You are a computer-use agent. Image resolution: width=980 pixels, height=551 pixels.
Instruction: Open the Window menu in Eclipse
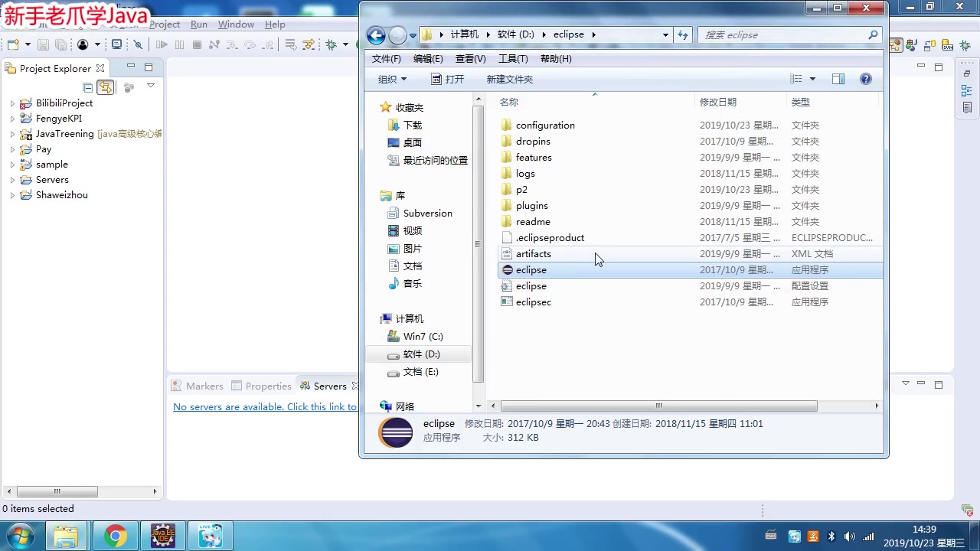[x=236, y=24]
